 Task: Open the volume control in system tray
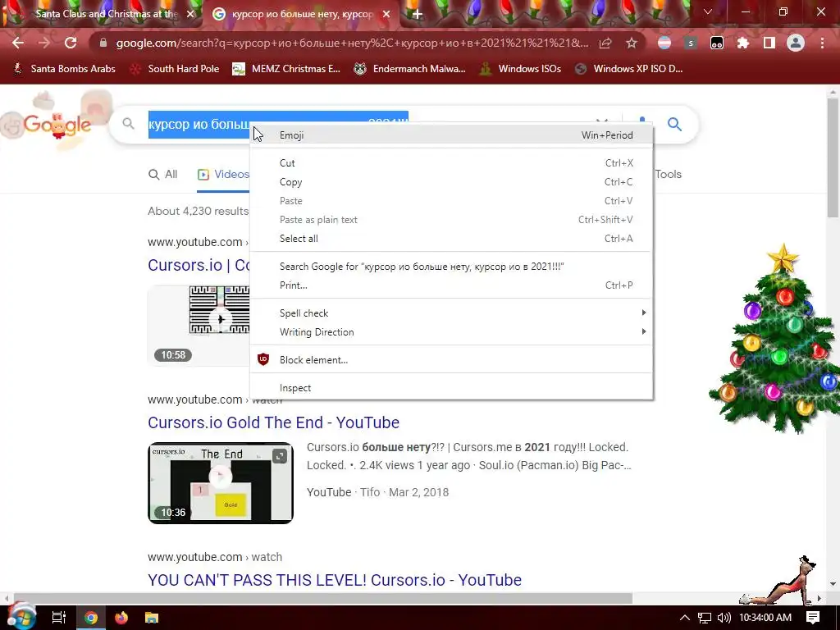point(724,618)
